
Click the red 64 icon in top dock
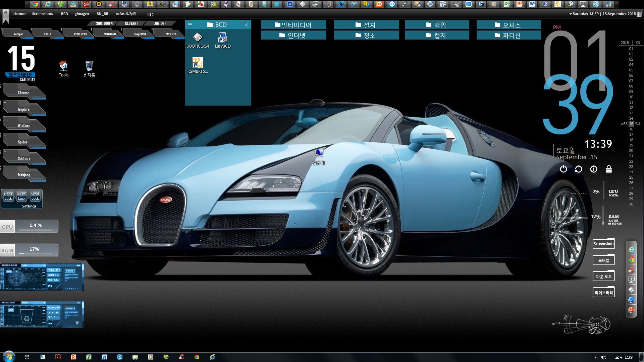tap(86, 4)
